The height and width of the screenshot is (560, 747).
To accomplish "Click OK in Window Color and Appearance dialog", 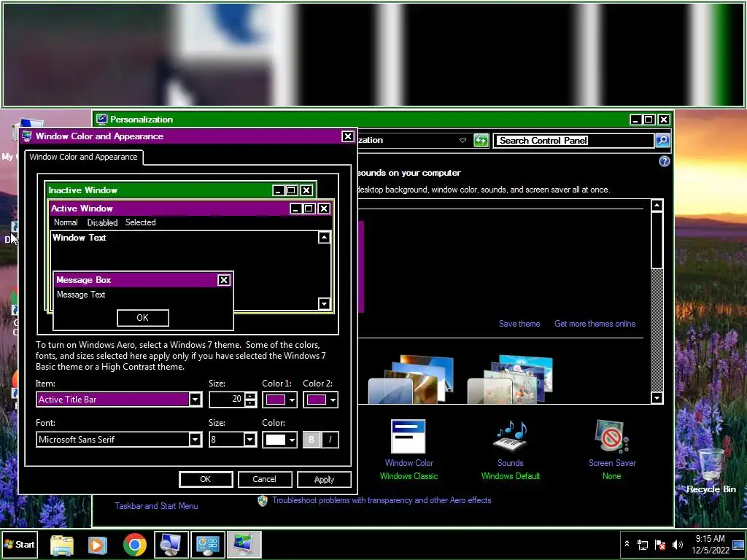I will click(x=206, y=479).
